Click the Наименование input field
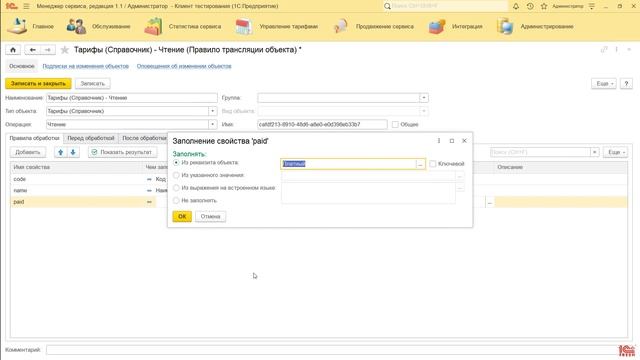The height and width of the screenshot is (360, 640). pos(131,98)
